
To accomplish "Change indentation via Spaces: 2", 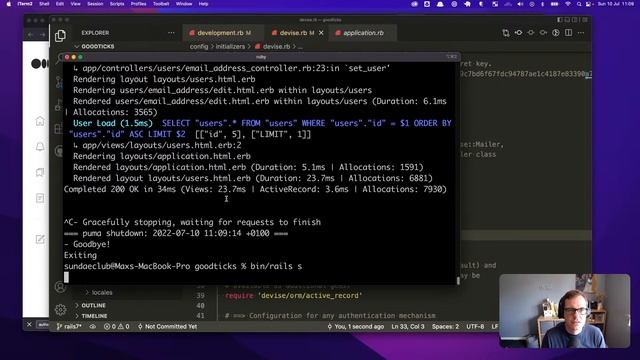I will [445, 327].
